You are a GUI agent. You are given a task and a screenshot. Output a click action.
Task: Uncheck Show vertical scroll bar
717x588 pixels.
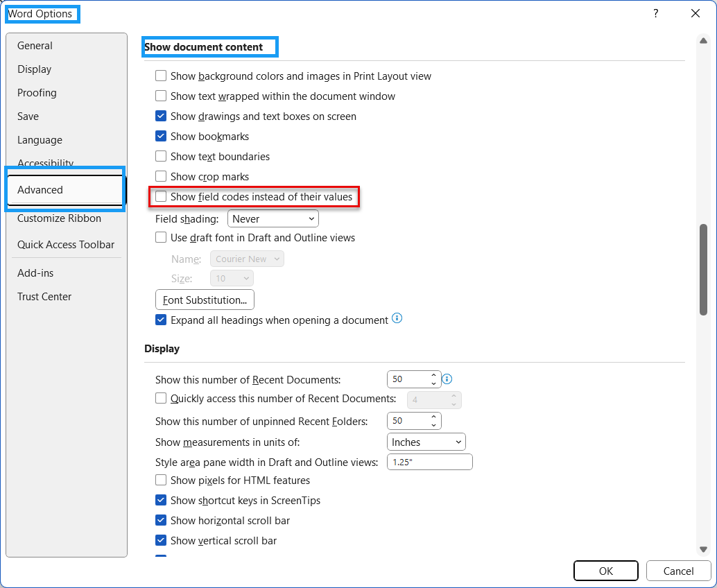(161, 540)
